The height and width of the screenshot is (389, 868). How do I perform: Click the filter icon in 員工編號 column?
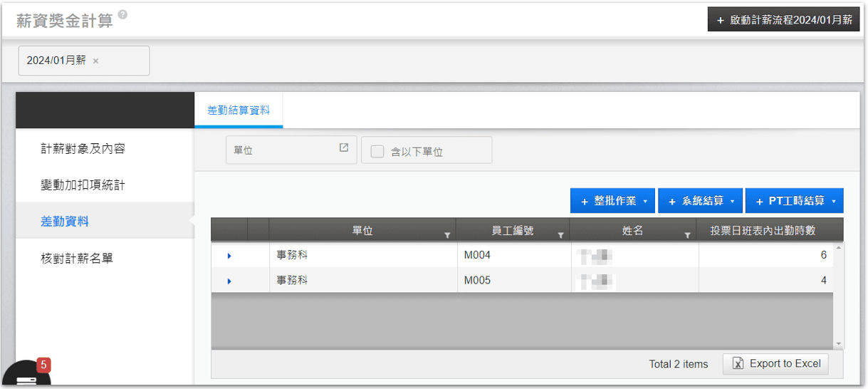[560, 234]
